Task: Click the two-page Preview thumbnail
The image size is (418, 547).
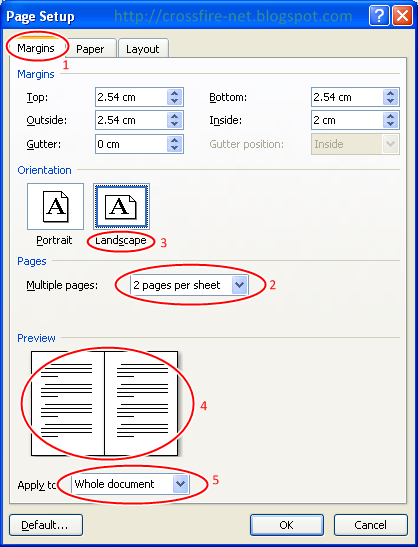Action: point(105,404)
